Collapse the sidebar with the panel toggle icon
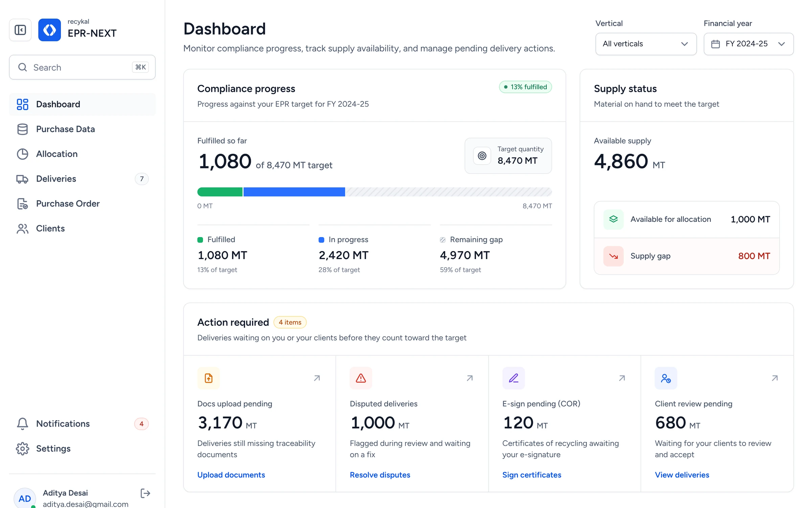This screenshot has height=508, width=812. point(20,30)
